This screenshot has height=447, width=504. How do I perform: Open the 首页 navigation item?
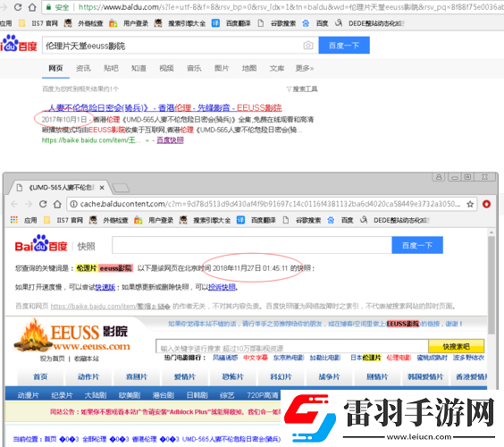40,377
